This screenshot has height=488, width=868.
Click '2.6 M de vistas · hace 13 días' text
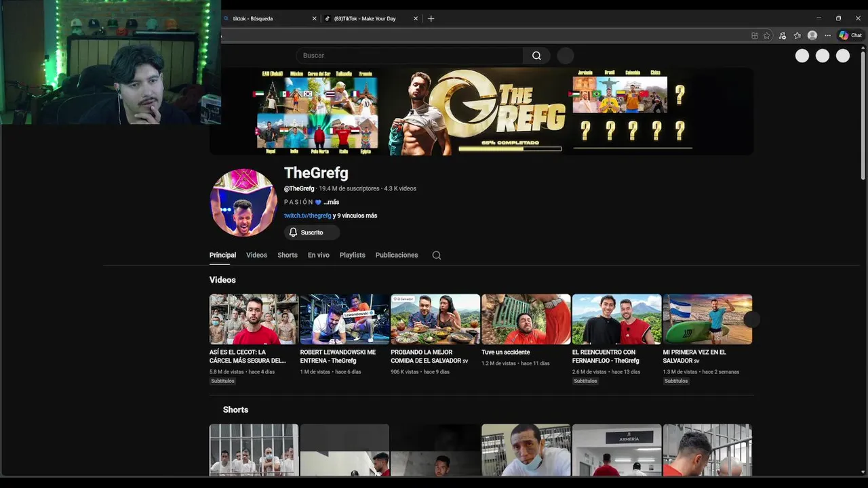[606, 372]
